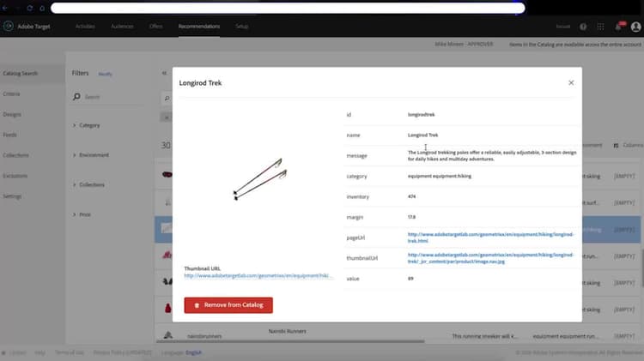
Task: Open Settings in the sidebar
Action: coord(12,196)
